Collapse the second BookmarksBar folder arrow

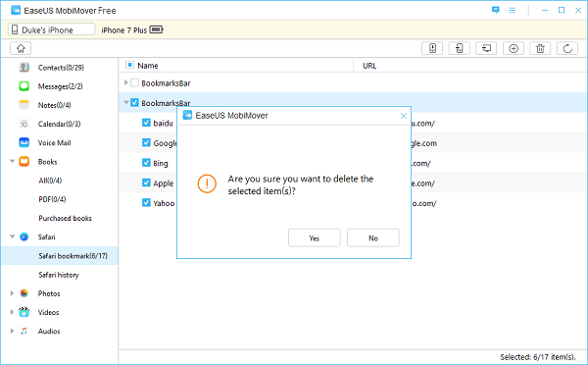[x=126, y=102]
